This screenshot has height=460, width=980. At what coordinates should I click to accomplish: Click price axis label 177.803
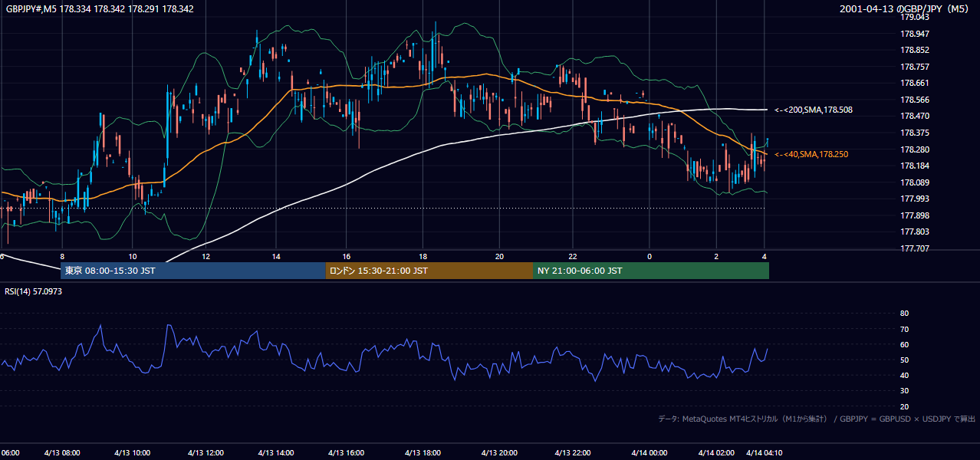[x=915, y=232]
